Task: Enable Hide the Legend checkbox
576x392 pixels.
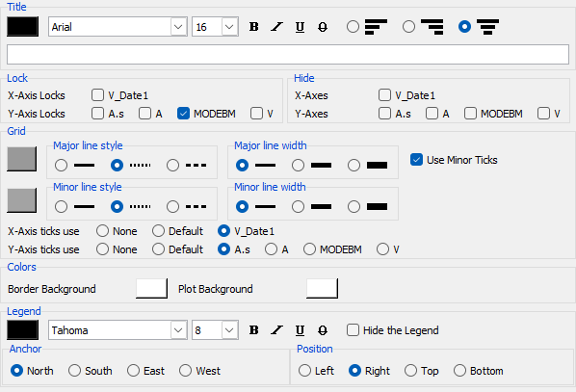Action: click(x=353, y=330)
